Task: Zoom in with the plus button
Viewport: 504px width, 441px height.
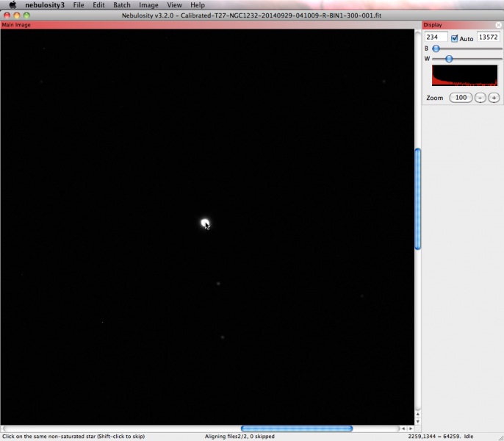Action: 494,98
